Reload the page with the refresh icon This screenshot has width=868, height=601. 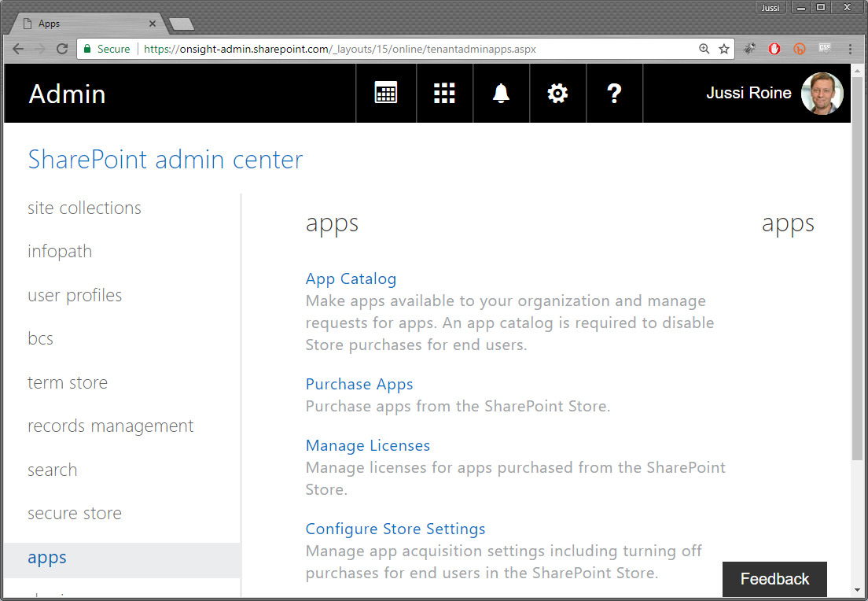point(62,49)
